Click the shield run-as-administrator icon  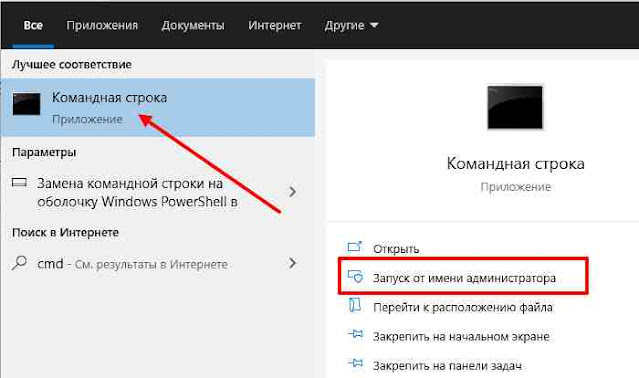[355, 277]
